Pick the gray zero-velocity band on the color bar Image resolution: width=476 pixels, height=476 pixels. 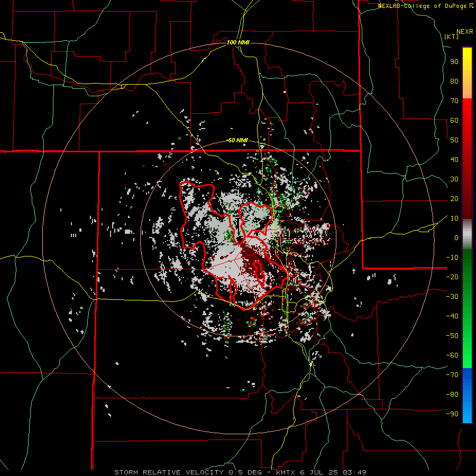[467, 234]
